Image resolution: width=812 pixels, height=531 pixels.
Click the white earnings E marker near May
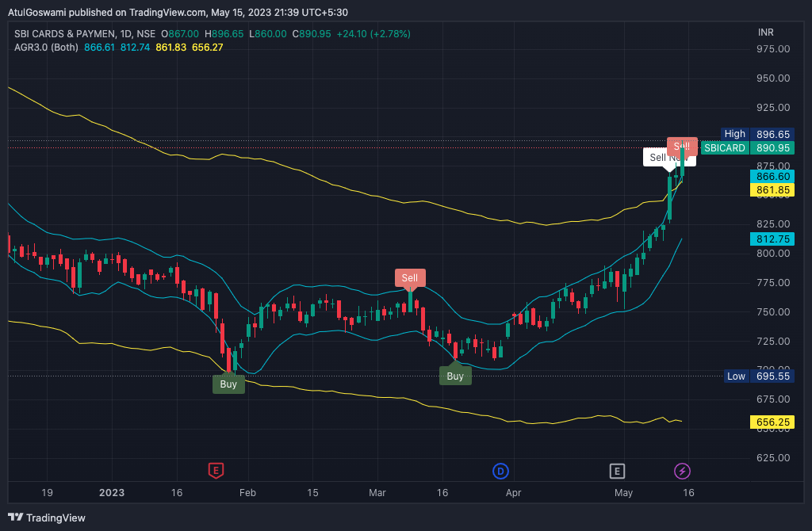coord(617,471)
